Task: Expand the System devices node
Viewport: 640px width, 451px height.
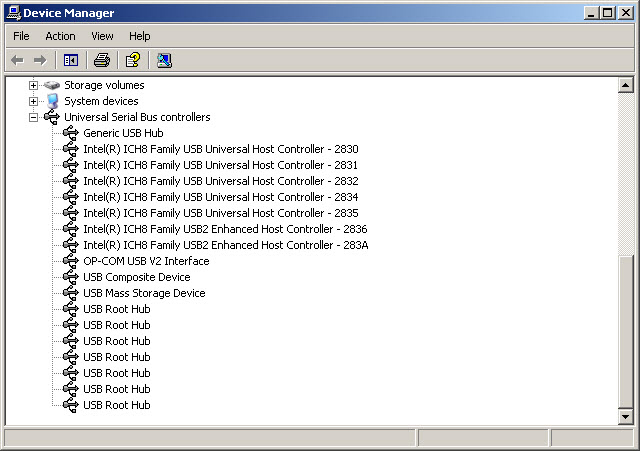Action: coord(33,101)
